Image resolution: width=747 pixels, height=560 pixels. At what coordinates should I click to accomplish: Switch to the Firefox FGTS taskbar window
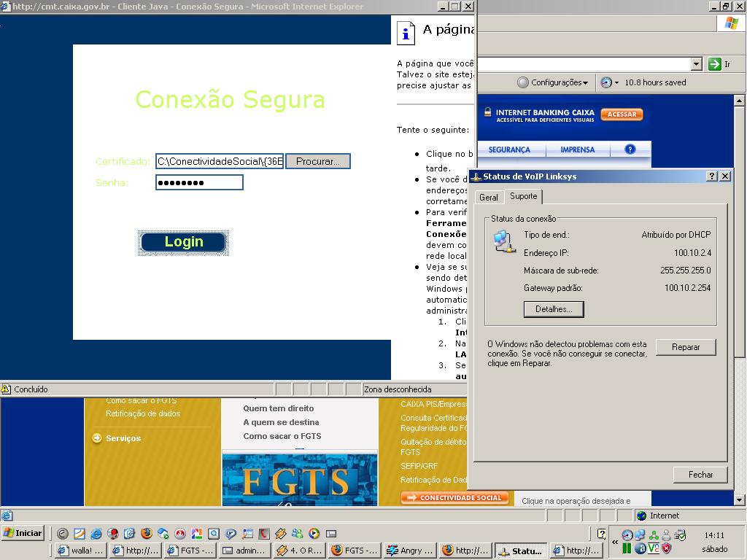pyautogui.click(x=355, y=551)
